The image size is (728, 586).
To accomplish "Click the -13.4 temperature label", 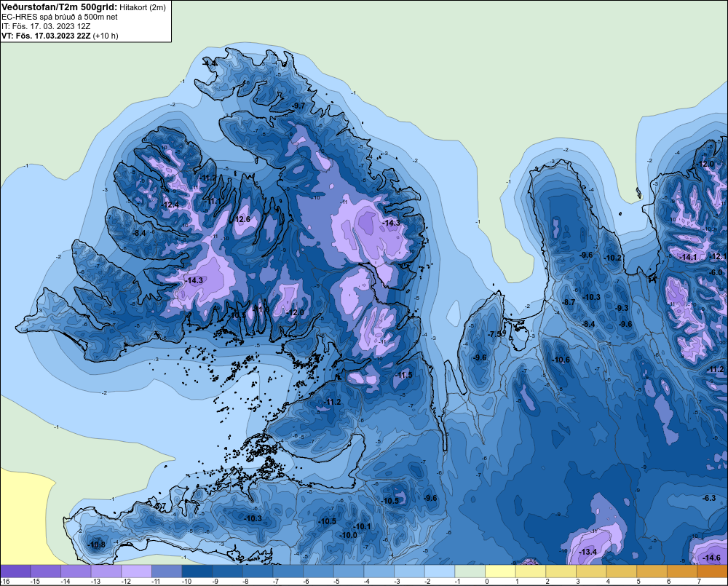I will (587, 552).
